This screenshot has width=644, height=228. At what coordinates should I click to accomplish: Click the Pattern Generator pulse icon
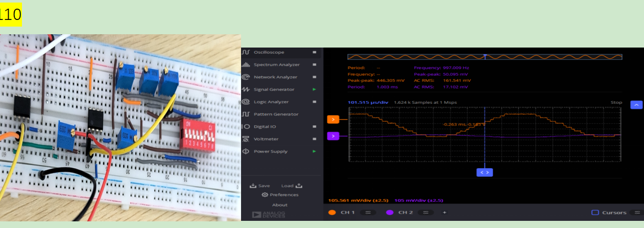click(246, 114)
